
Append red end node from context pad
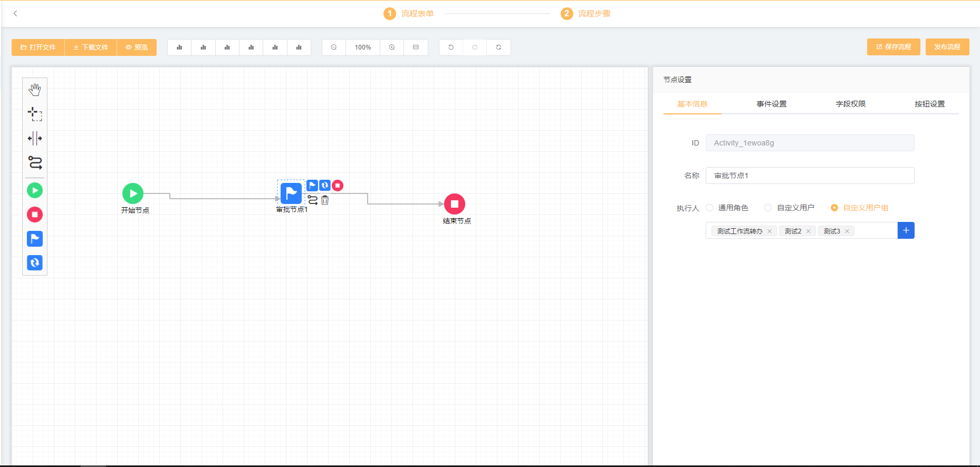(338, 185)
